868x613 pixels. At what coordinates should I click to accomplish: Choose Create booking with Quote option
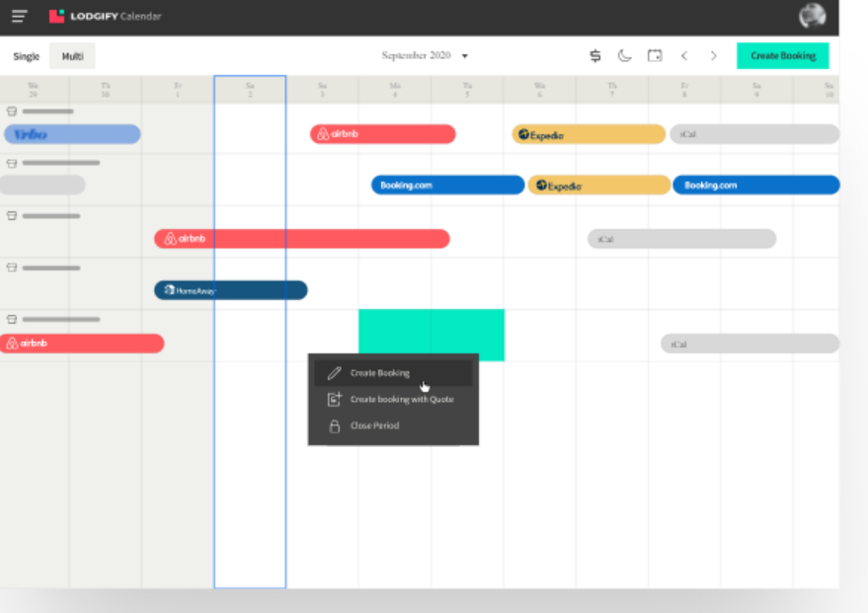[401, 400]
